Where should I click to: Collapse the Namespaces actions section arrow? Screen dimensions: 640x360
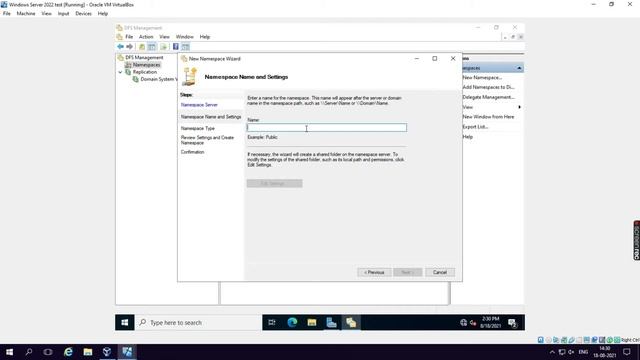click(519, 68)
